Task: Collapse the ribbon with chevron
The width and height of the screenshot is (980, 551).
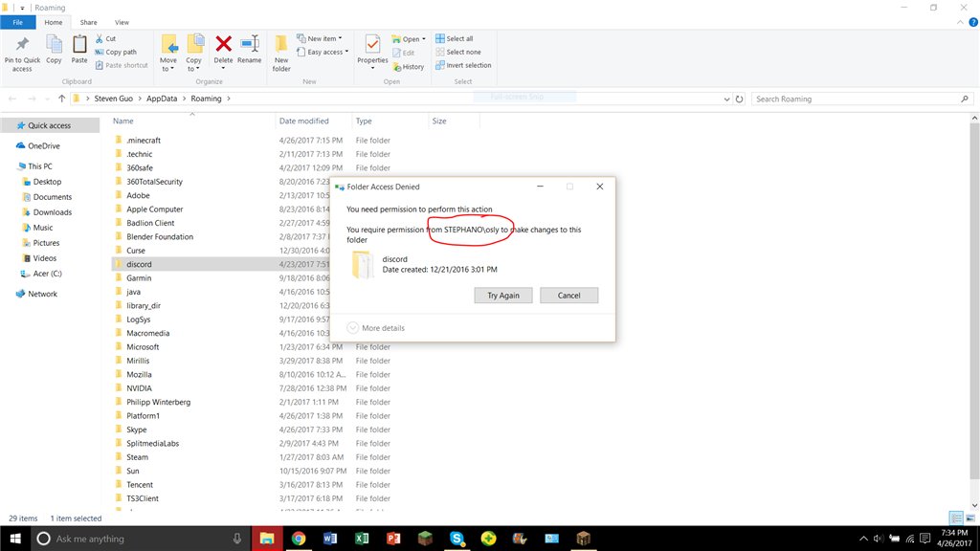Action: pos(960,23)
